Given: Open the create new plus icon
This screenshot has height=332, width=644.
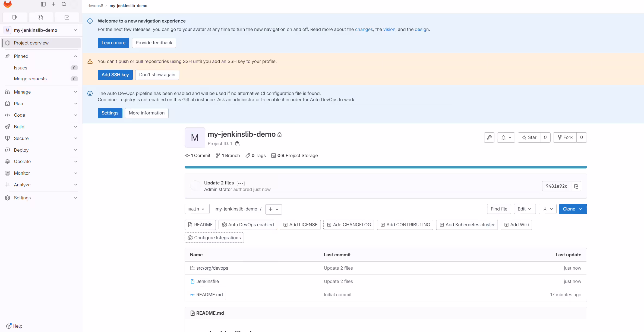Looking at the screenshot, I should coord(53,4).
